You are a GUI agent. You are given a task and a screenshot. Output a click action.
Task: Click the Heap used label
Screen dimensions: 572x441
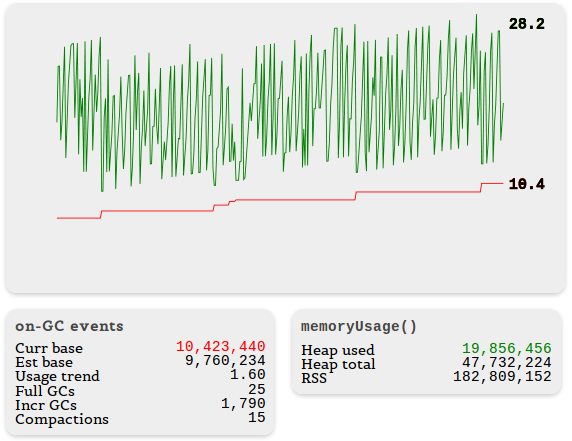coord(338,350)
